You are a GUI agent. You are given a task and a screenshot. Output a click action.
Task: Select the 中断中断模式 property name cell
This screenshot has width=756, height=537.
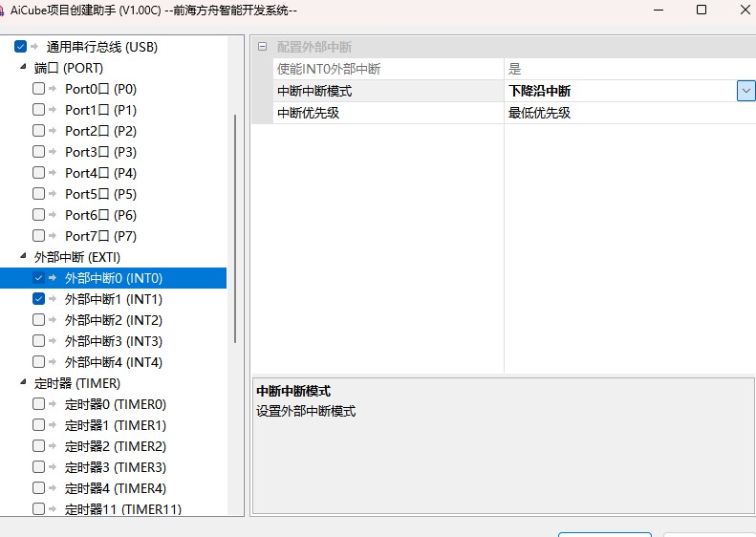389,91
